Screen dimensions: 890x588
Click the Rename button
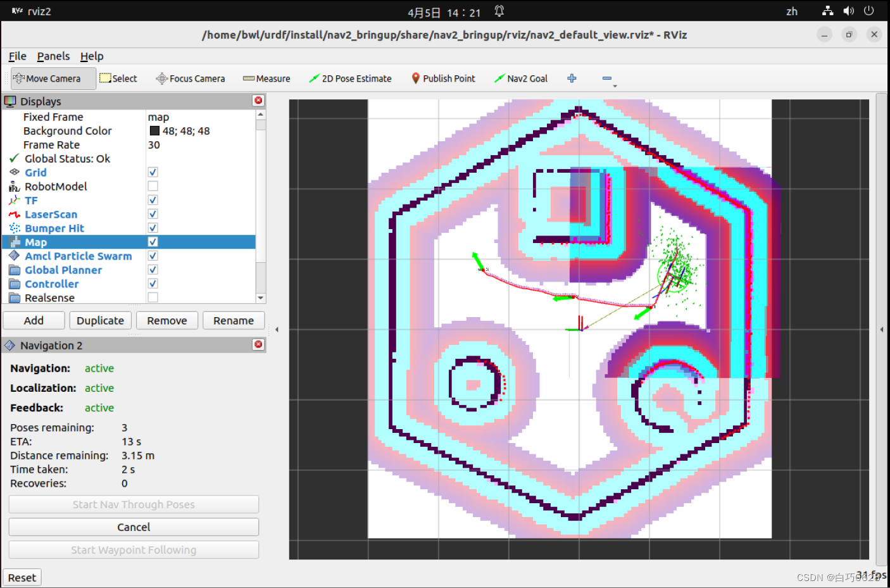(x=234, y=320)
